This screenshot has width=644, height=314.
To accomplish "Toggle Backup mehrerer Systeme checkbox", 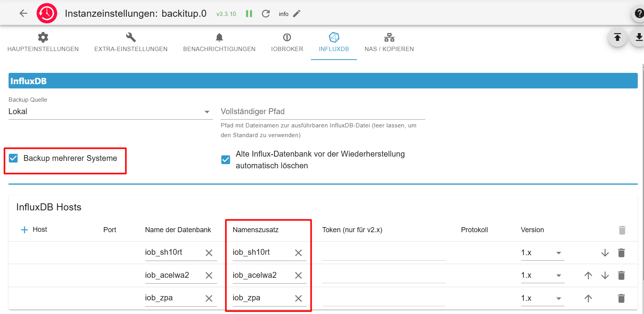I will [x=13, y=158].
